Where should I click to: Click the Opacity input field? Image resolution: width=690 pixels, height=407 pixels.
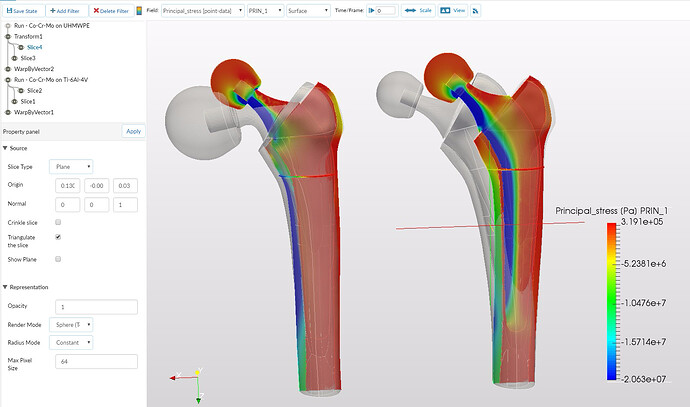pyautogui.click(x=96, y=307)
